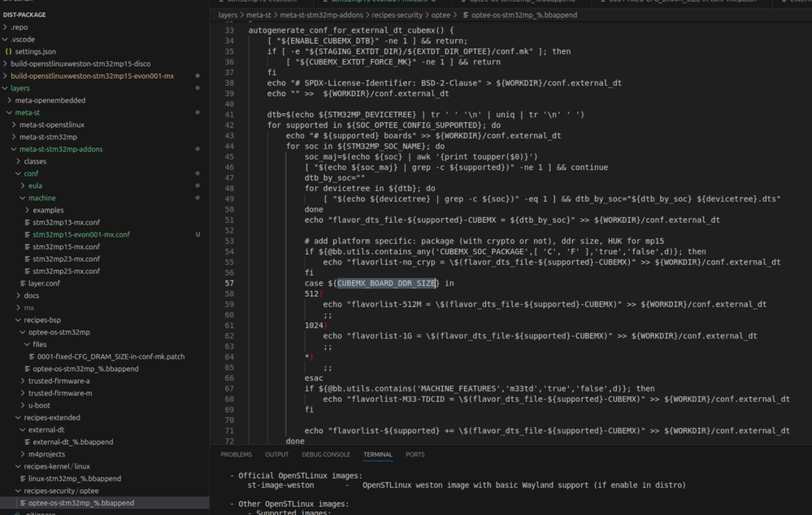812x515 pixels.
Task: Expand the meta-st-openstlinux folder
Action: [x=14, y=124]
